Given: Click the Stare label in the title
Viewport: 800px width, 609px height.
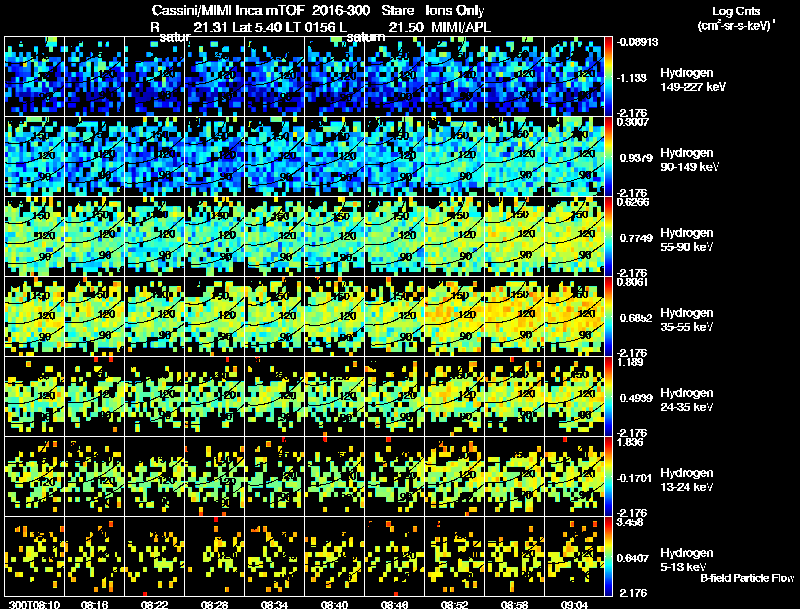Looking at the screenshot, I should click(397, 10).
